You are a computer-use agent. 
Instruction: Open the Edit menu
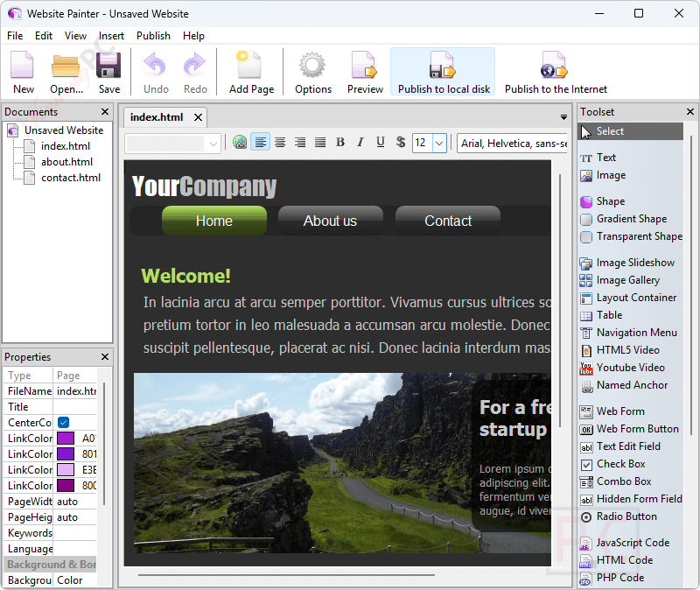tap(44, 36)
